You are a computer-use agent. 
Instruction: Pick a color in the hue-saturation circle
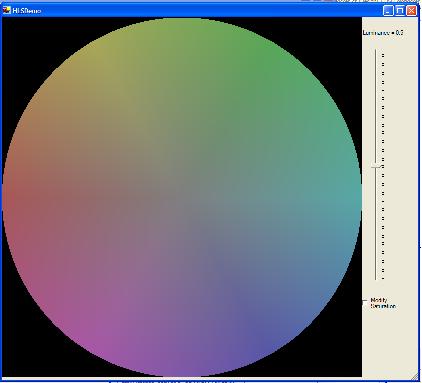pyautogui.click(x=182, y=197)
